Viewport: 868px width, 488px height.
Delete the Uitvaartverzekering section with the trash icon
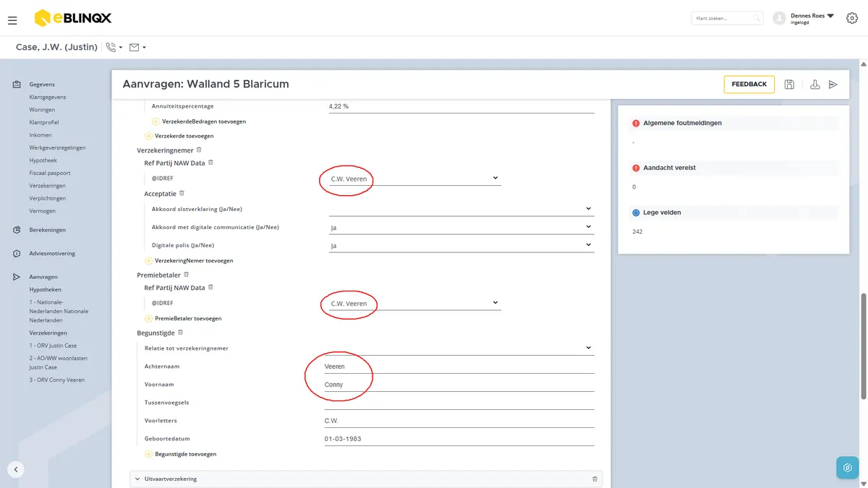click(x=595, y=479)
